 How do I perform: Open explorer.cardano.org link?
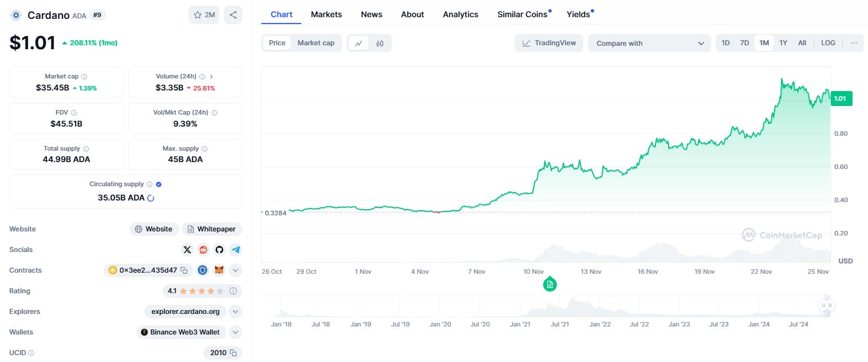pyautogui.click(x=186, y=312)
